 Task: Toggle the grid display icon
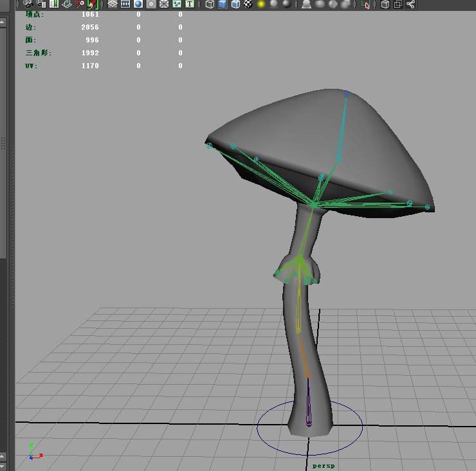click(x=113, y=4)
